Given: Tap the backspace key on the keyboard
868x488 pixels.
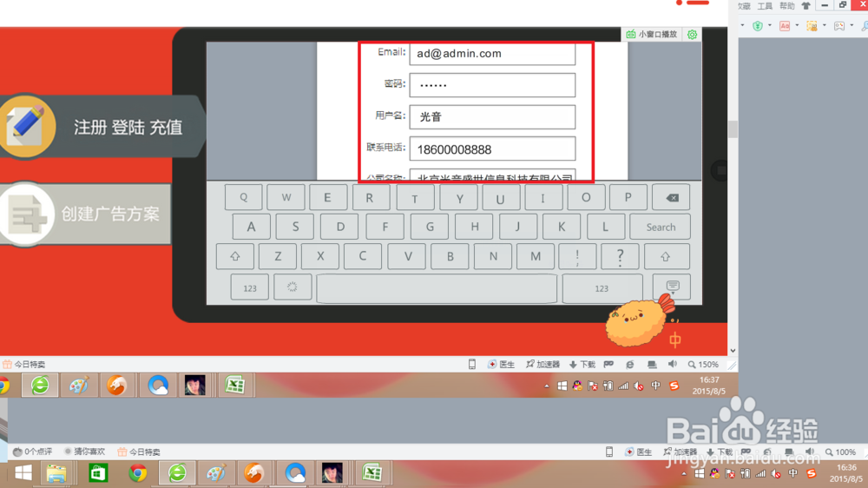Looking at the screenshot, I should pyautogui.click(x=672, y=198).
